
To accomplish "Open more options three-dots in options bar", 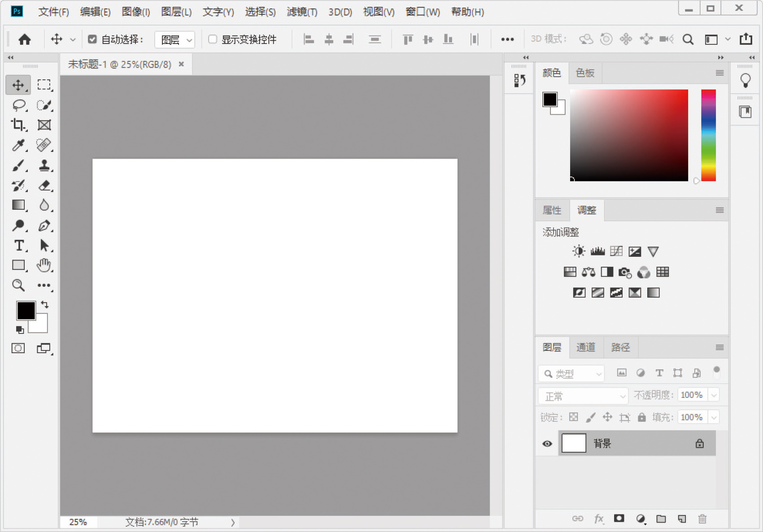I will tap(507, 39).
